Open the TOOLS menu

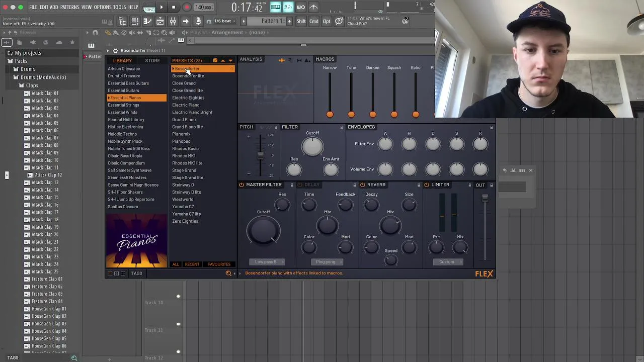coord(120,7)
